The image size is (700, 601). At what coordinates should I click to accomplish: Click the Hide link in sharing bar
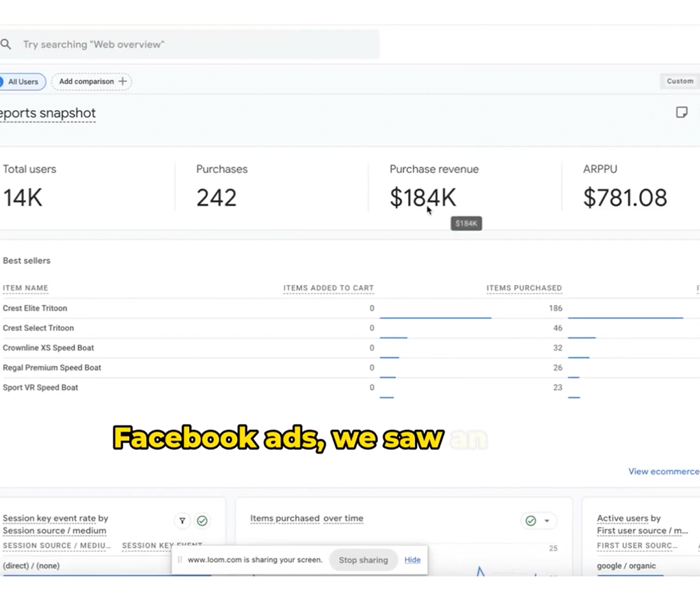(412, 559)
